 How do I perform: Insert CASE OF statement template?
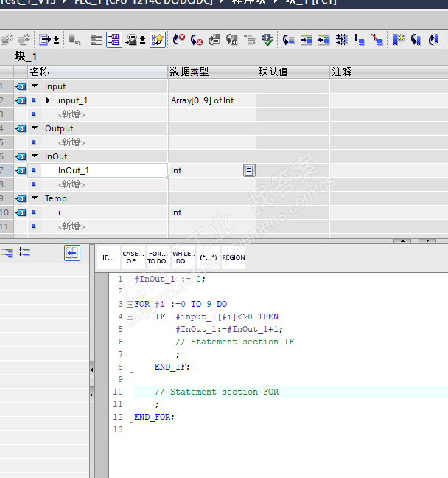click(x=133, y=257)
